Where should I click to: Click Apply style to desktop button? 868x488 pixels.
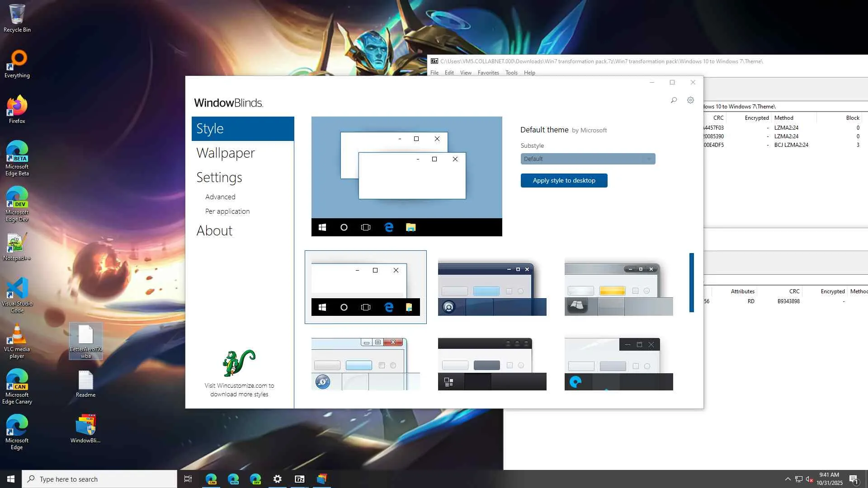click(564, 180)
